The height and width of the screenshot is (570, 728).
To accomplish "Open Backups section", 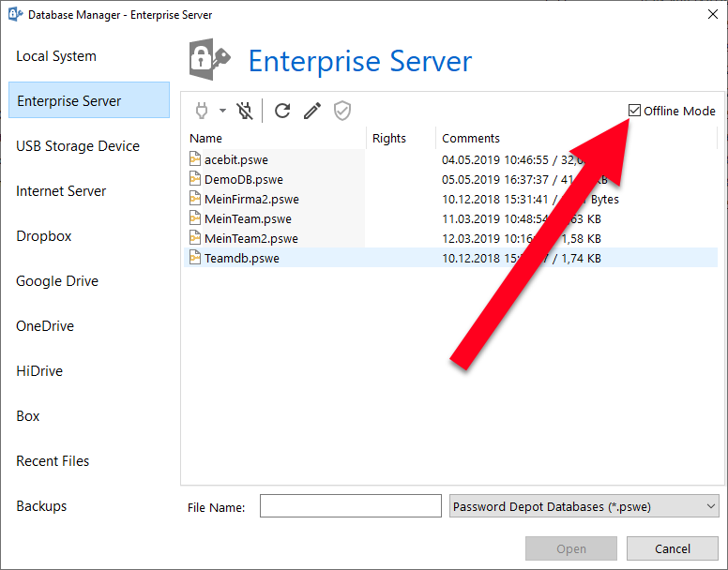I will [x=89, y=506].
